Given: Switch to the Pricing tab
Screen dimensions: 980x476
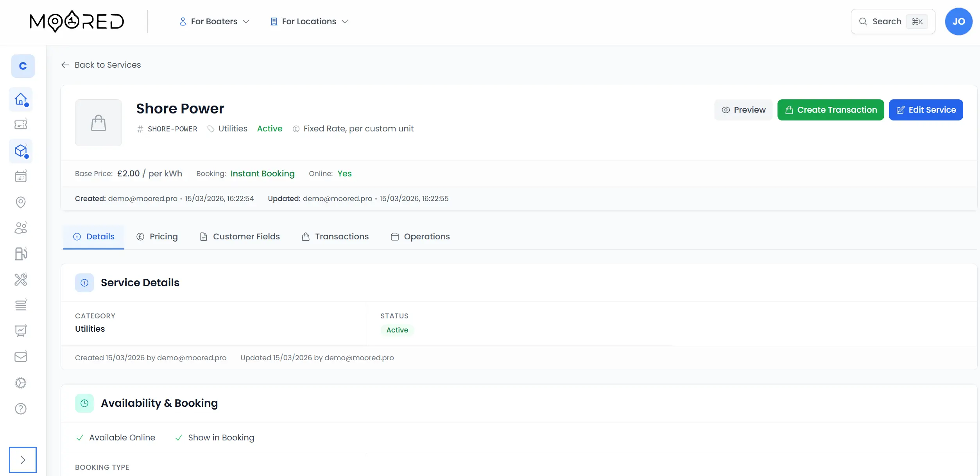Looking at the screenshot, I should [x=157, y=236].
